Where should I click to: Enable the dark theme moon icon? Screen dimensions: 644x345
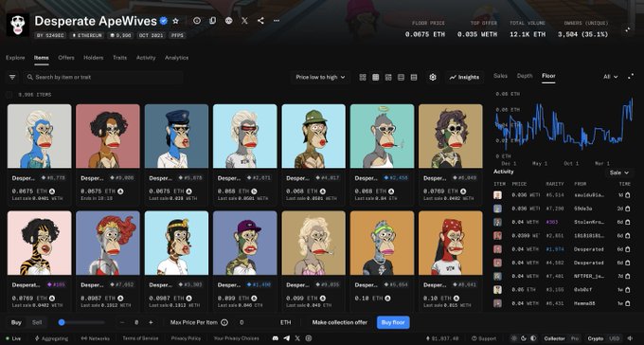tap(524, 338)
